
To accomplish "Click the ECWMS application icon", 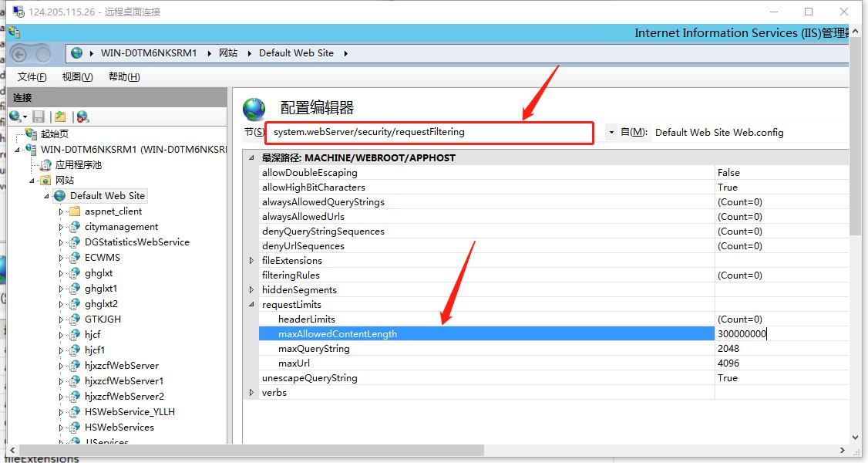I will (x=75, y=258).
